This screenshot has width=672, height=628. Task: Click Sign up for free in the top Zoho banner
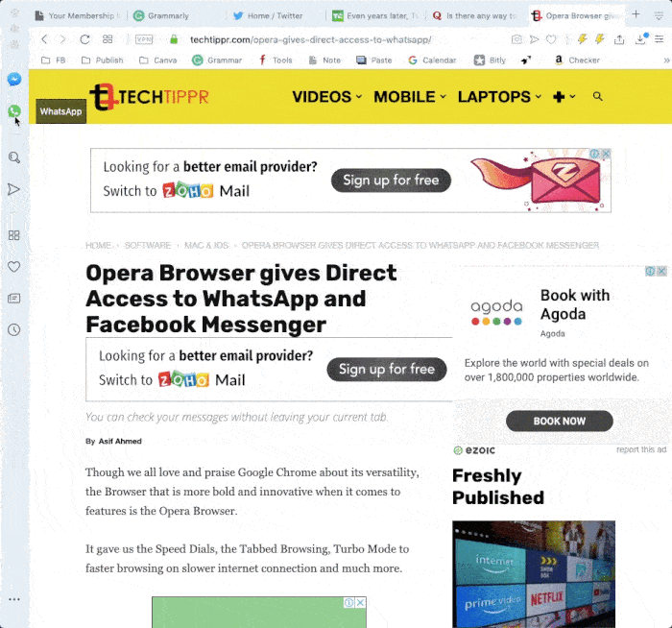coord(391,180)
